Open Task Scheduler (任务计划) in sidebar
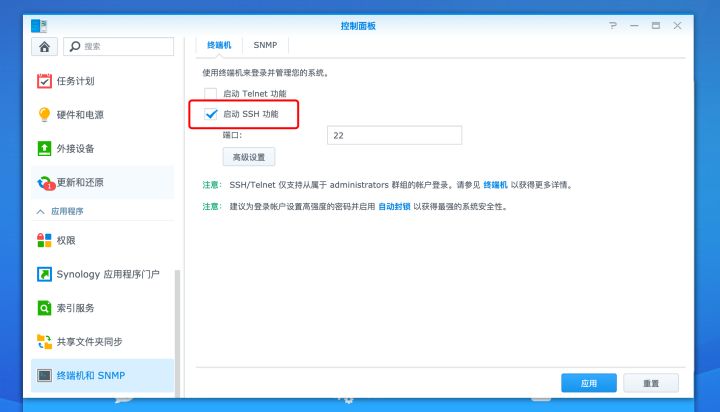Screen dimensions: 720x412 coord(75,81)
